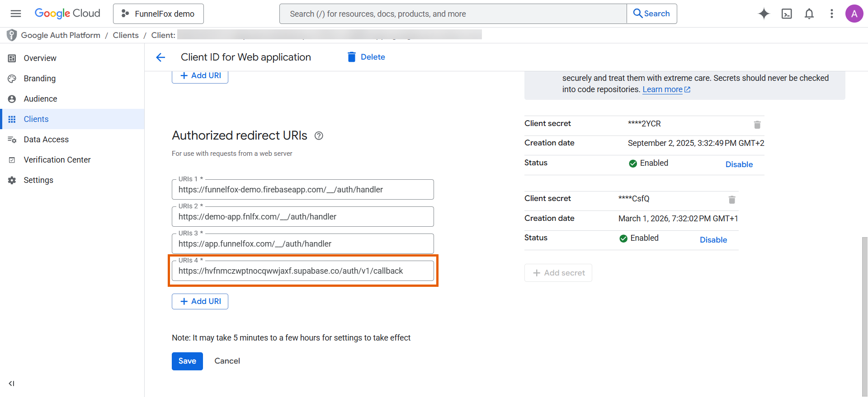Click the March 1, 2026 creation date
The height and width of the screenshot is (397, 868).
678,219
